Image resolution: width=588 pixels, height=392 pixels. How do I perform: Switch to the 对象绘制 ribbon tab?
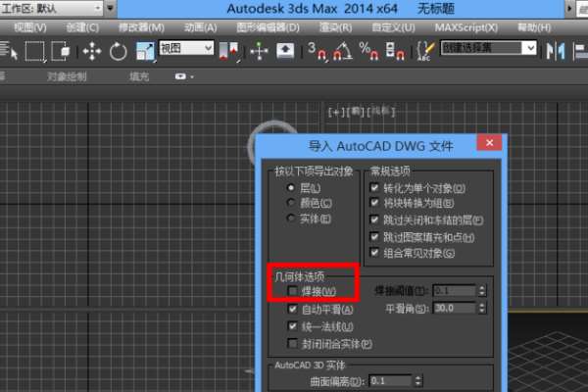(x=67, y=76)
